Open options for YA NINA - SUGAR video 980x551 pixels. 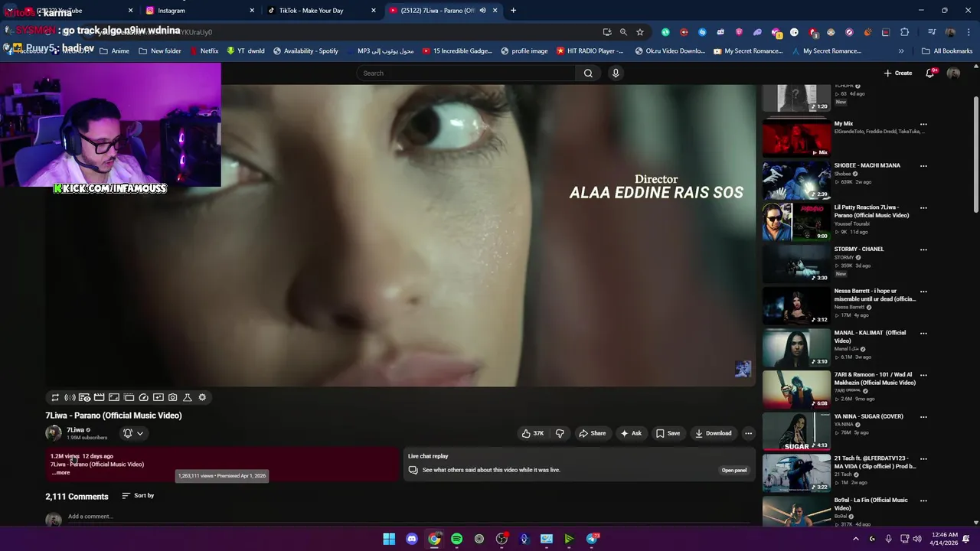click(923, 417)
